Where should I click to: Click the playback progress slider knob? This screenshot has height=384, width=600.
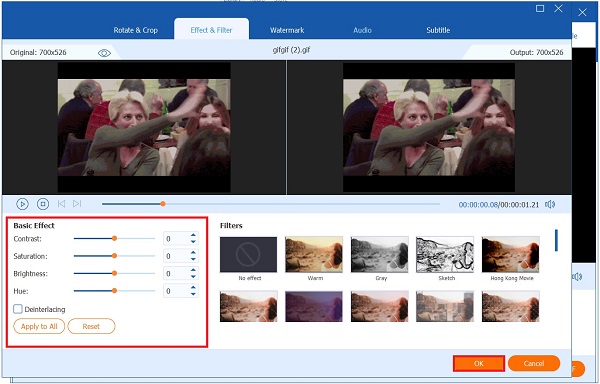[x=163, y=204]
